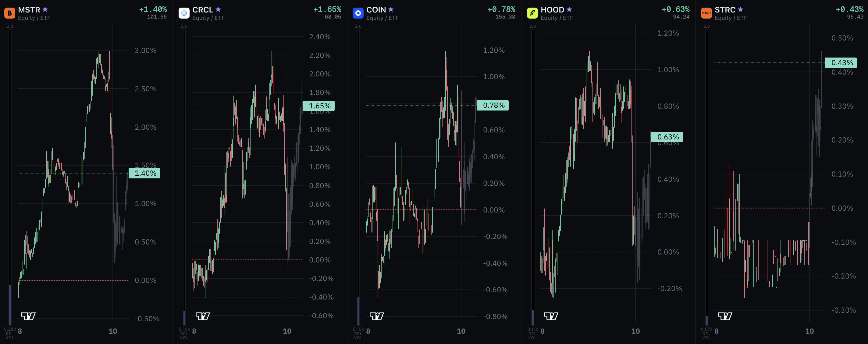Screen dimensions: 868x344
Task: Open TradingView logo on MSTR chart
Action: [x=28, y=316]
